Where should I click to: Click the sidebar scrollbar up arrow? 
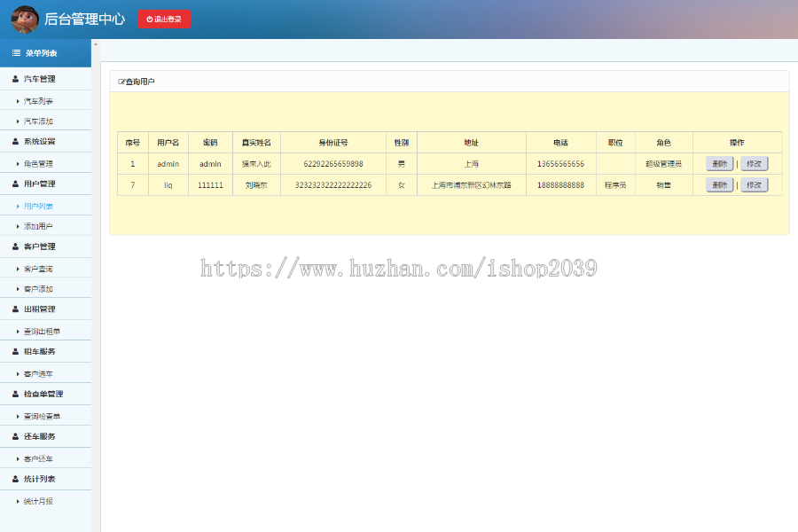click(x=95, y=44)
